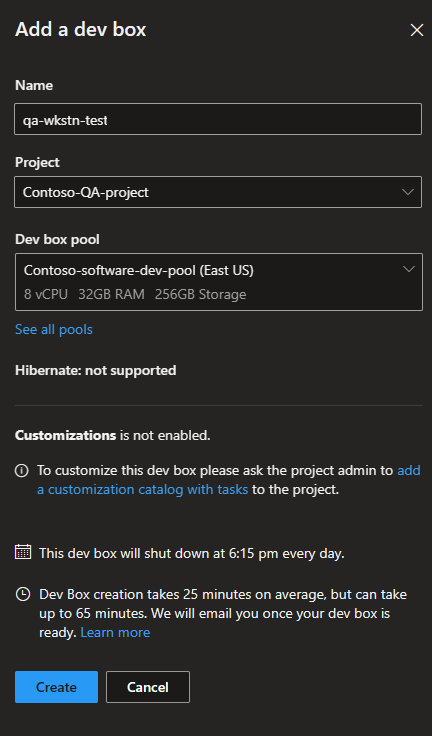Close the Add a dev box panel
432x736 pixels.
click(x=417, y=30)
